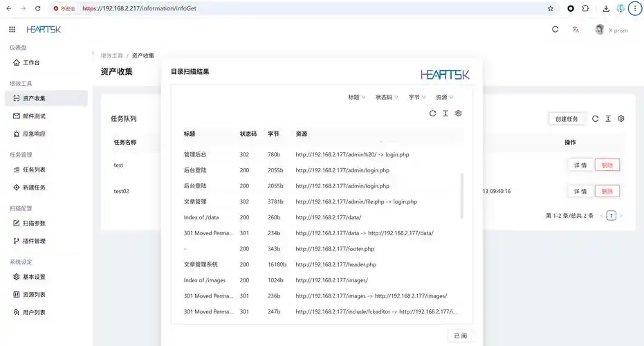The image size is (644, 346).
Task: Click the HEARTSK logo in header
Action: (44, 30)
